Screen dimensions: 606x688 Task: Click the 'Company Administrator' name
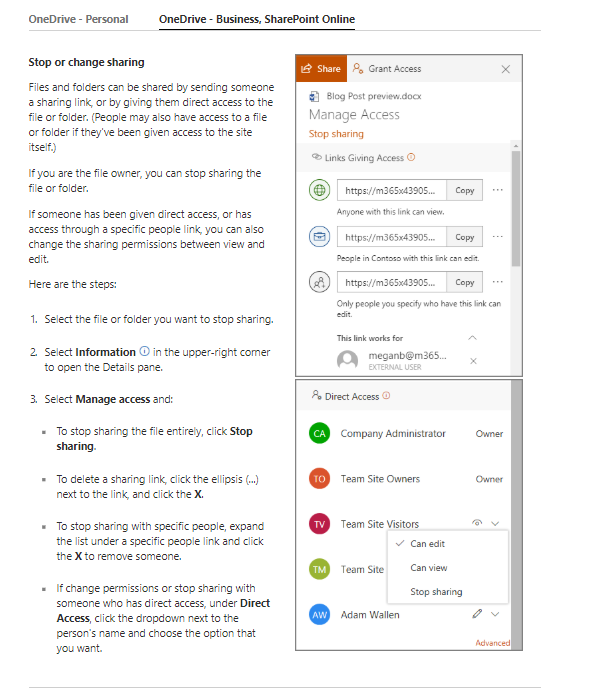click(x=393, y=434)
